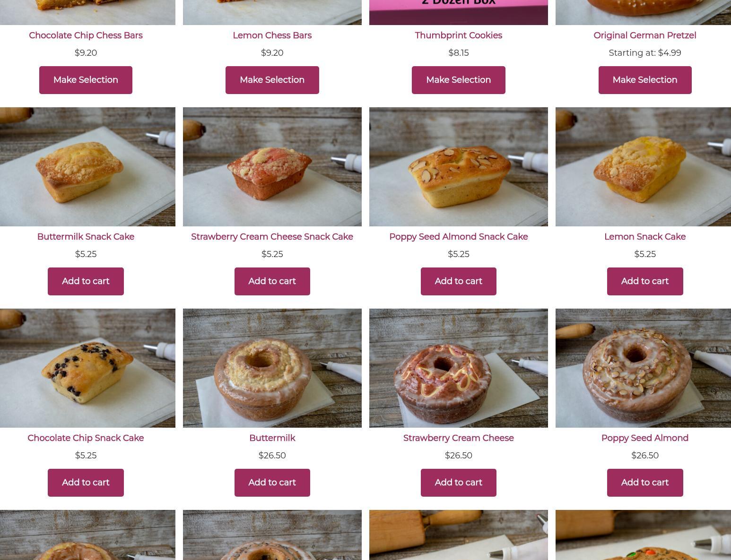
Task: Make Selection for Original German Pretzel
Action: tap(645, 80)
